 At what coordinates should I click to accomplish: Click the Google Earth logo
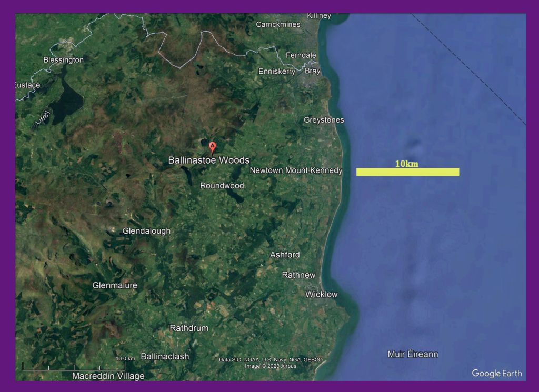(496, 373)
